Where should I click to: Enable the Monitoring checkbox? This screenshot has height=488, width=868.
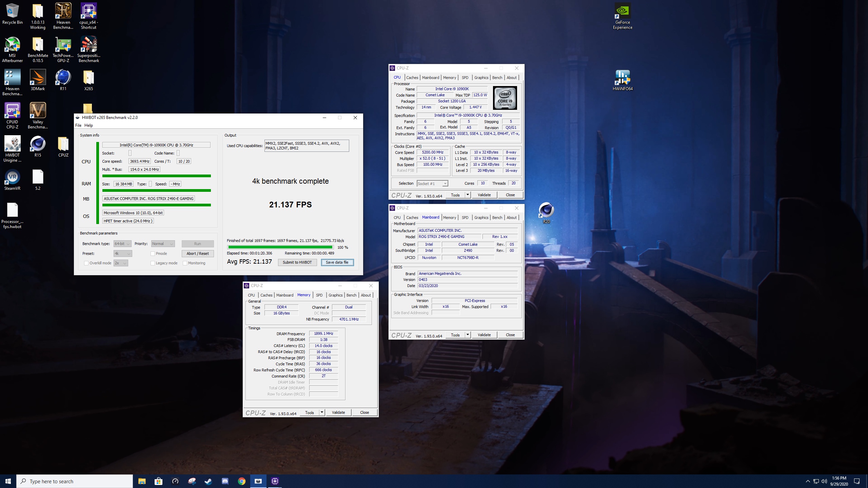(185, 263)
